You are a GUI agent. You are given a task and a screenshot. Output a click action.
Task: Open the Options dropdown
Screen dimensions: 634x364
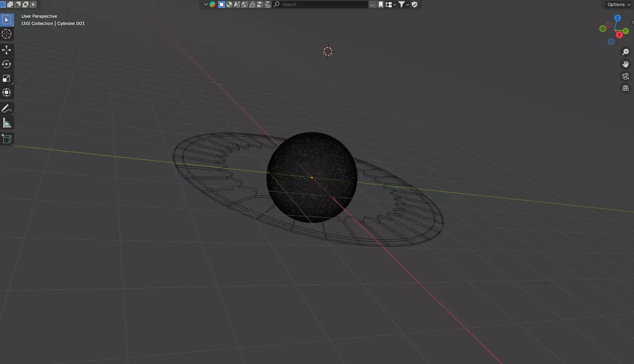[618, 4]
